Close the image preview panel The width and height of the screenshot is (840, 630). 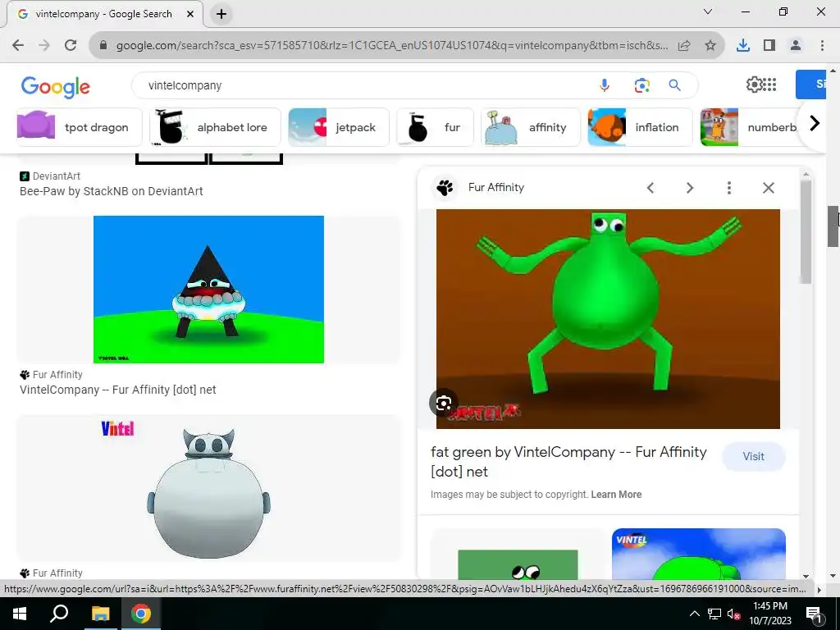769,188
